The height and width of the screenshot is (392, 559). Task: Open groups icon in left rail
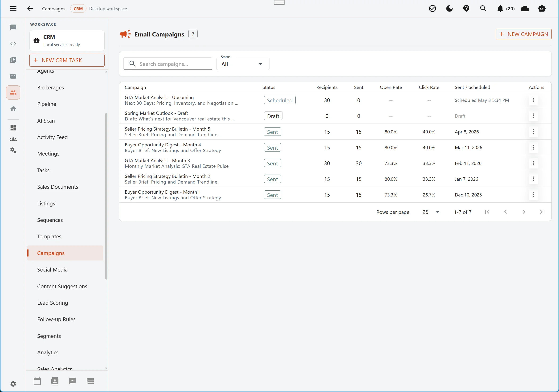click(x=13, y=139)
